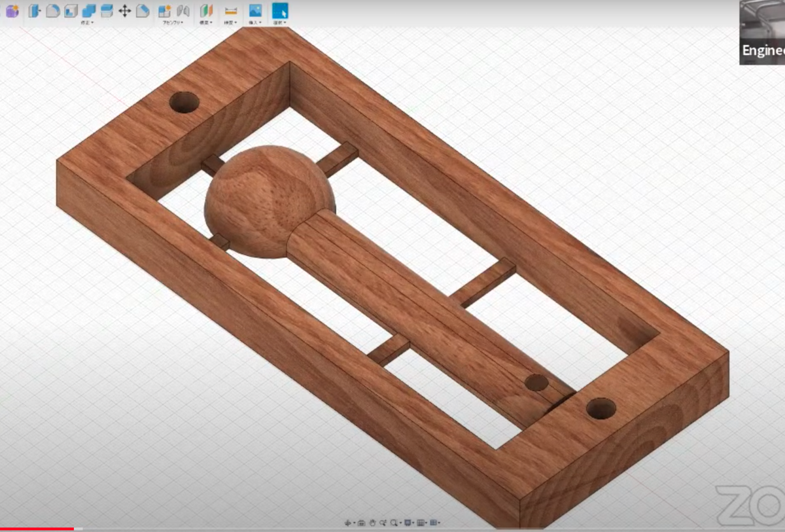Click the Joint icon
This screenshot has width=785, height=532.
183,10
